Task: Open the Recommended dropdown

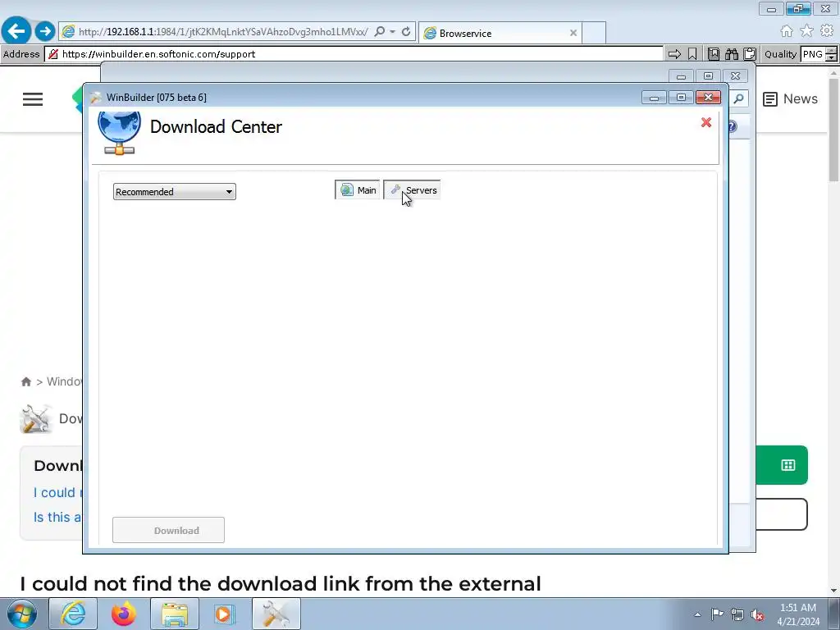Action: [x=174, y=192]
